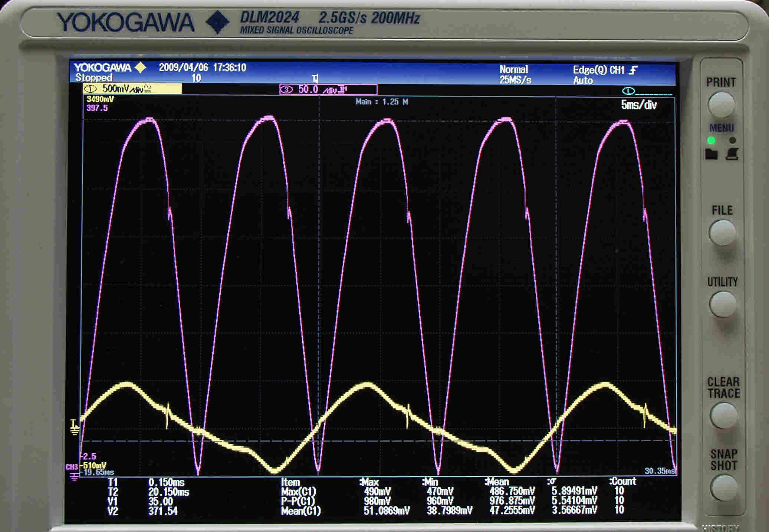Click the CH1 ground level marker
769x532 pixels.
(74, 427)
